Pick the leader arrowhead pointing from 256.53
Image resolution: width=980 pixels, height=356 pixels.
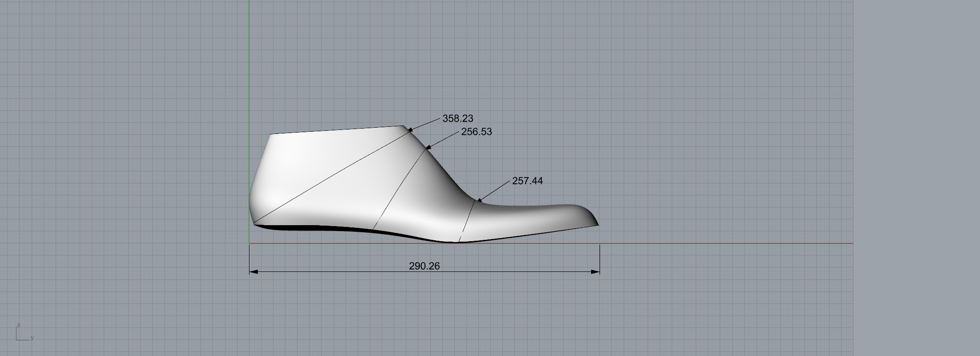tap(429, 147)
